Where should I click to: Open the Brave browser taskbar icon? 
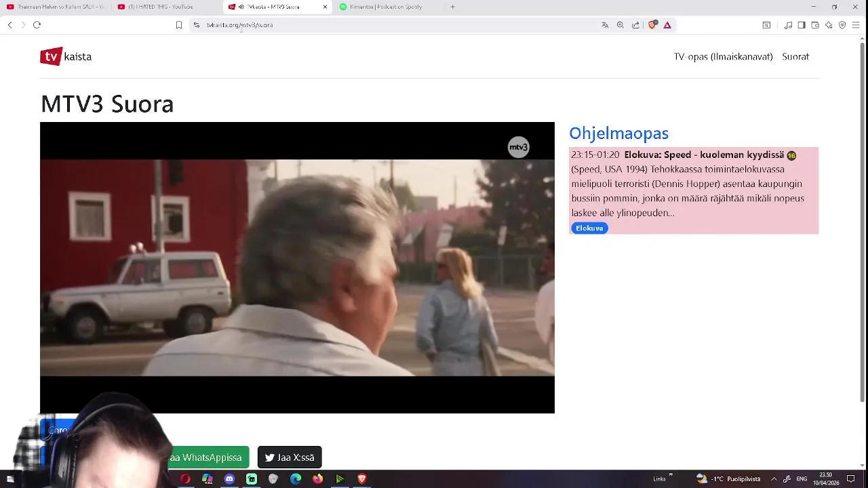tap(361, 479)
